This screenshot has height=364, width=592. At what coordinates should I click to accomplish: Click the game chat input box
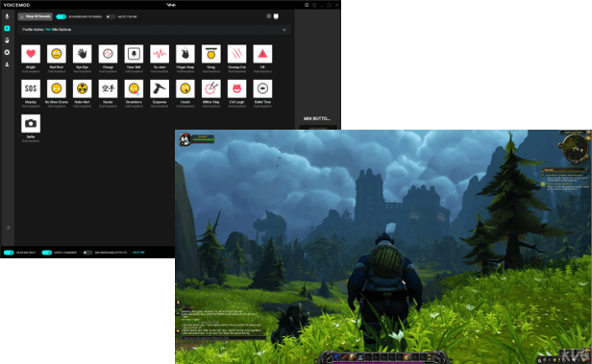[223, 338]
